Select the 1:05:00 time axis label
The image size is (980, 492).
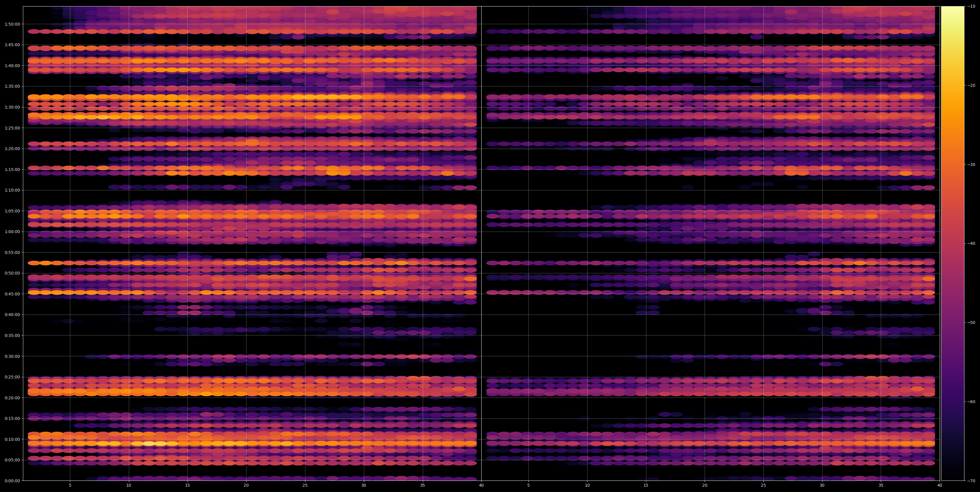point(12,211)
